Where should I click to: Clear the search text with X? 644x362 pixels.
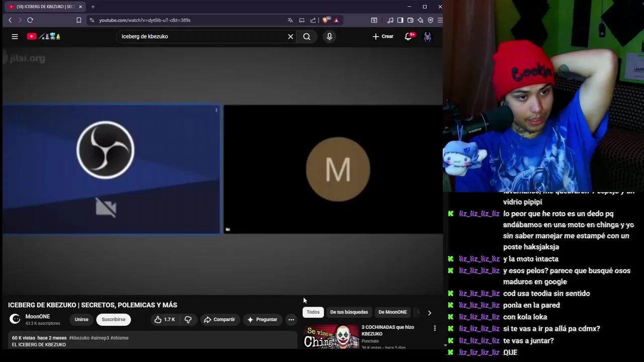click(x=290, y=36)
